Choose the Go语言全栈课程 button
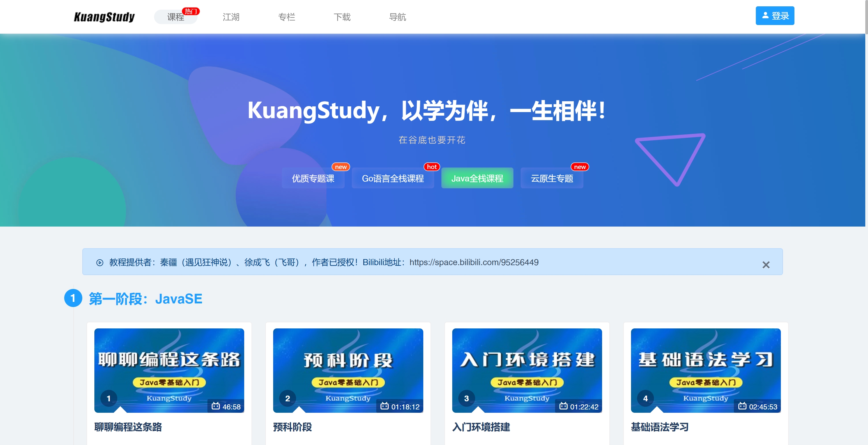868x445 pixels. [x=393, y=178]
